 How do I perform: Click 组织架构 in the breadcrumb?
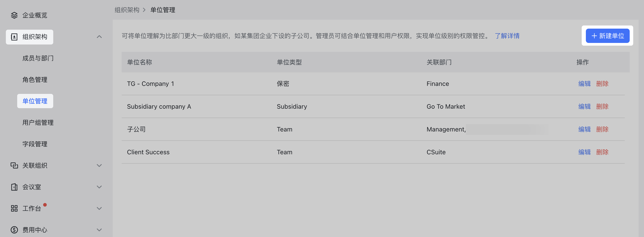tap(127, 10)
